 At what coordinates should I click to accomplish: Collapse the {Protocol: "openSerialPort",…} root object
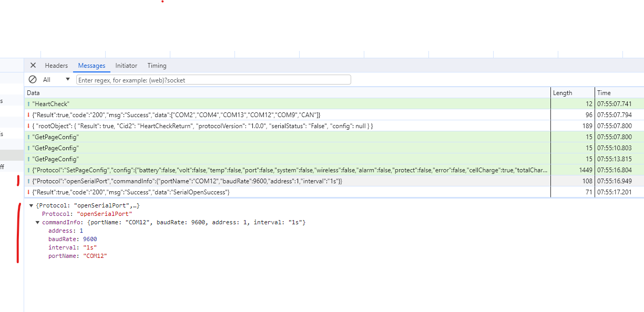(x=32, y=205)
